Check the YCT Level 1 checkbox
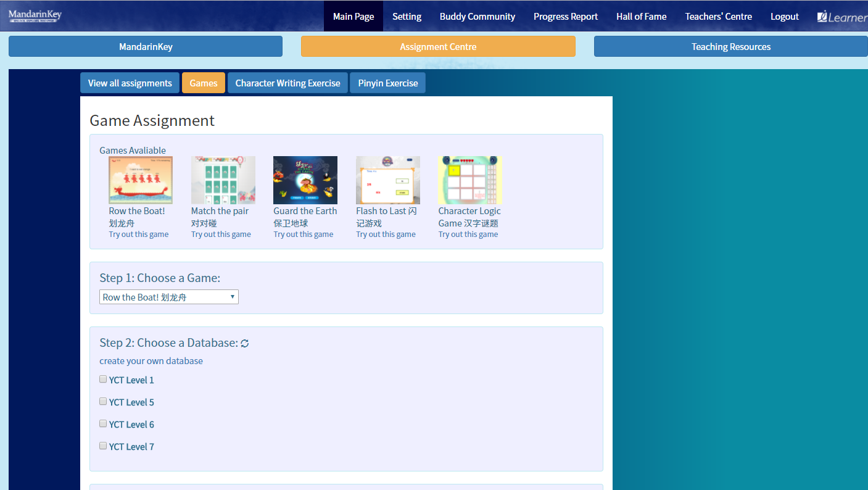Viewport: 868px width, 490px height. [x=103, y=379]
